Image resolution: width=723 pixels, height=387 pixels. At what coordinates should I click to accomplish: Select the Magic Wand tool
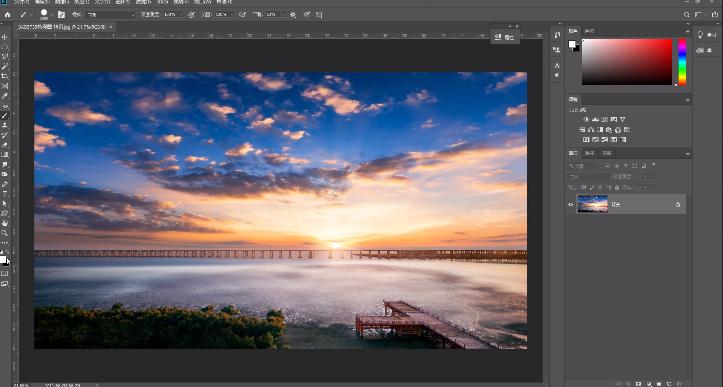[x=5, y=66]
